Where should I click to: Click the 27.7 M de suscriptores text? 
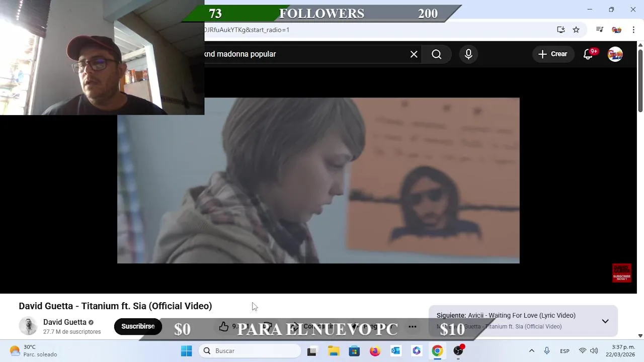[x=72, y=332]
